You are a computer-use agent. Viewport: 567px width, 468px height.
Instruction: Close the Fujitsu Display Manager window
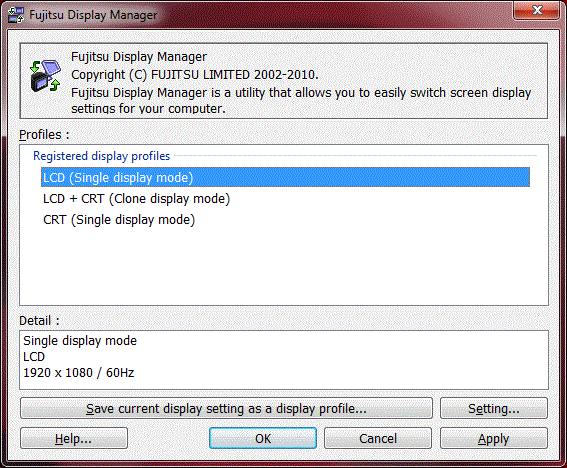[x=537, y=10]
